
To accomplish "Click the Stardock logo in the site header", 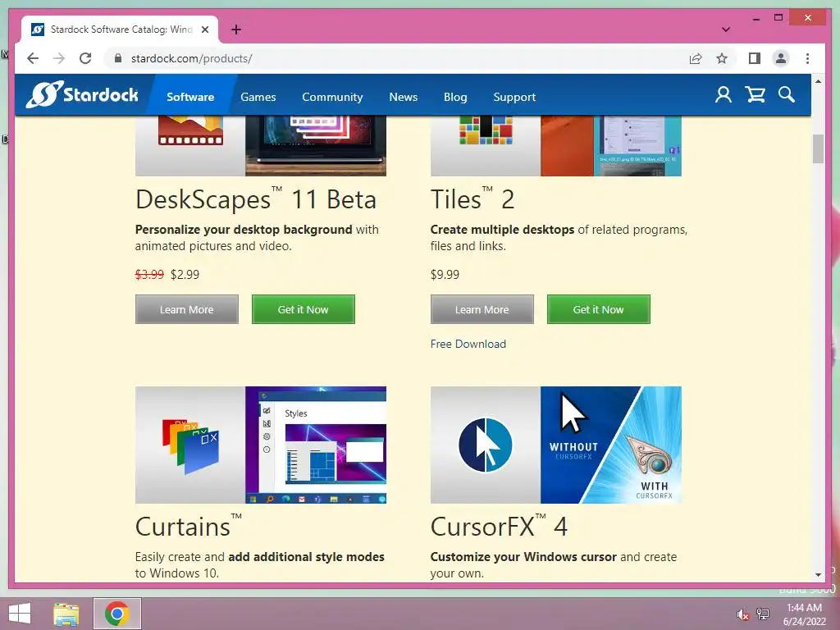I will (83, 95).
